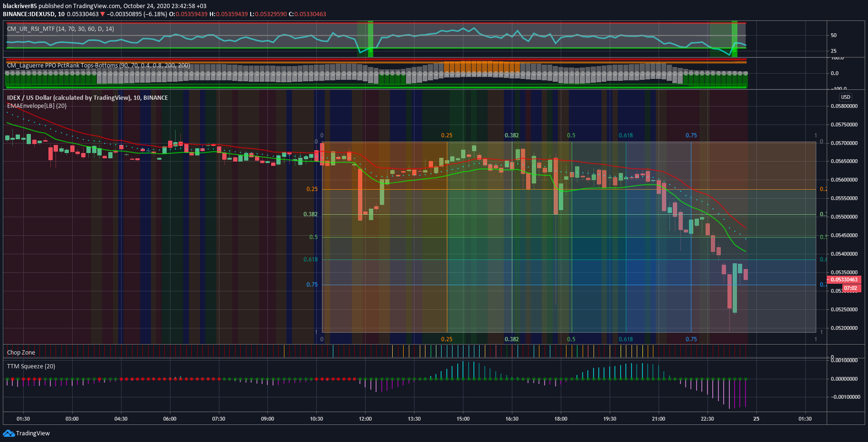Click the EMAEnvelope[LB] (20) indicator label
The image size is (868, 442).
(x=37, y=106)
